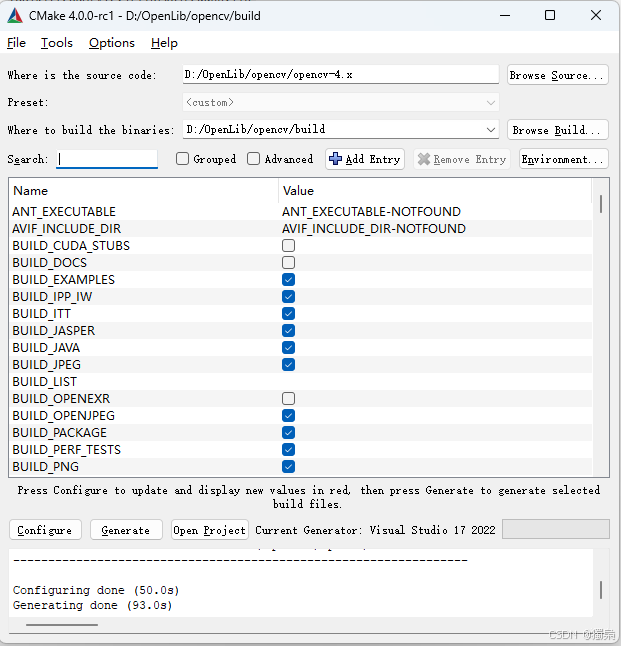Focus the Search input field
This screenshot has height=646, width=621.
(x=107, y=159)
